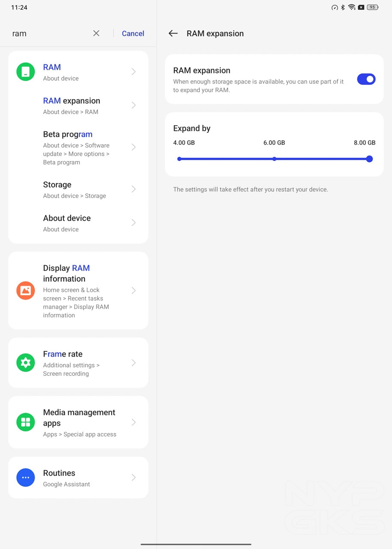Tap the back arrow beside RAM expansion
This screenshot has width=392, height=549.
[173, 33]
